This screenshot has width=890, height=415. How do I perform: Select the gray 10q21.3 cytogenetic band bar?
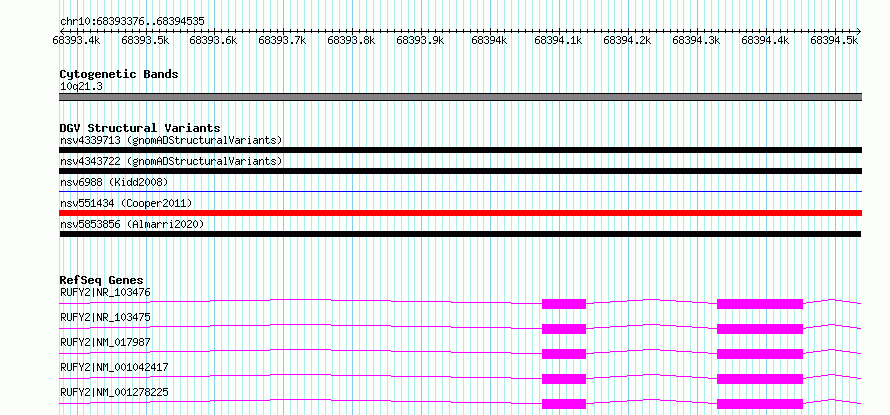(x=460, y=97)
